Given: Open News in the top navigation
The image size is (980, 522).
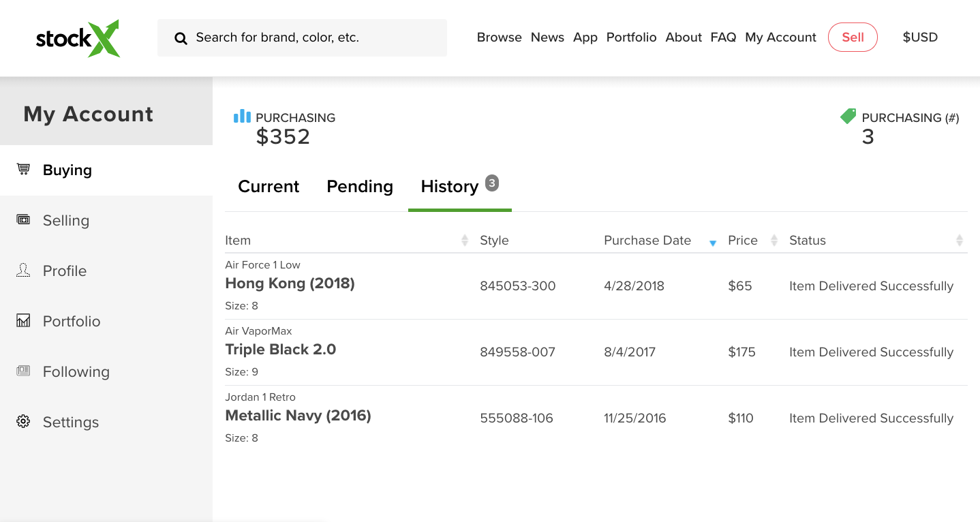Looking at the screenshot, I should [x=547, y=37].
